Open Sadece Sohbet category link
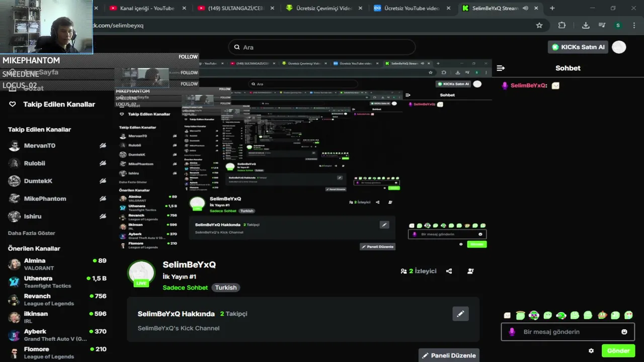 (x=185, y=288)
